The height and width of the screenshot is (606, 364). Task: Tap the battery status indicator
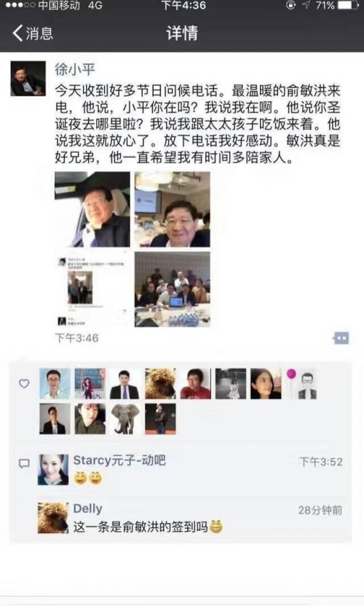348,5
